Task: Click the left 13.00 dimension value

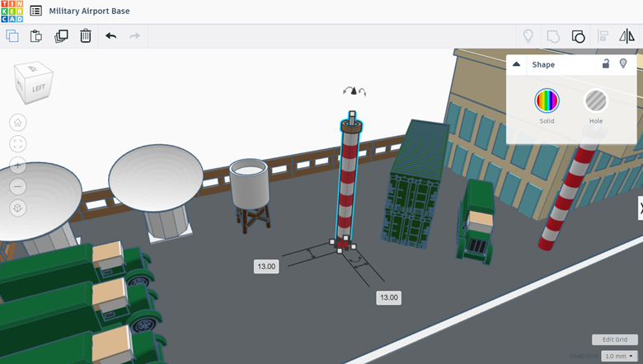Action: coord(266,267)
